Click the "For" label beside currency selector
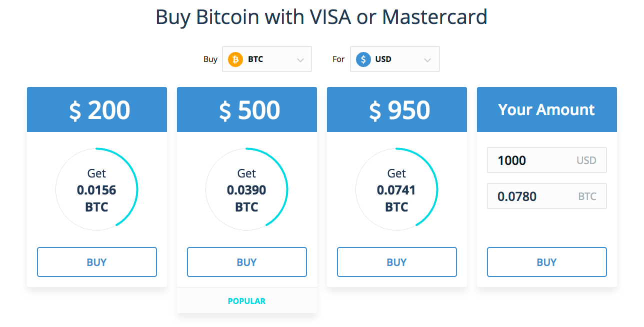 point(338,59)
